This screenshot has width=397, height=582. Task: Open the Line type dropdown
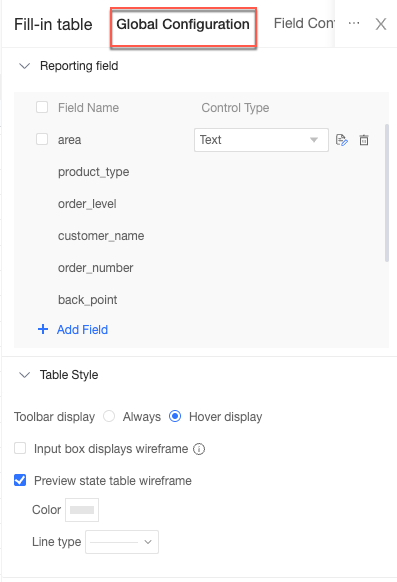(x=122, y=542)
